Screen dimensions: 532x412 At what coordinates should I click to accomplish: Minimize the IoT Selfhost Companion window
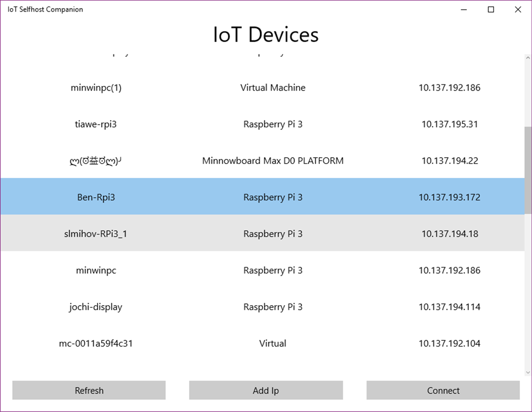tap(464, 10)
